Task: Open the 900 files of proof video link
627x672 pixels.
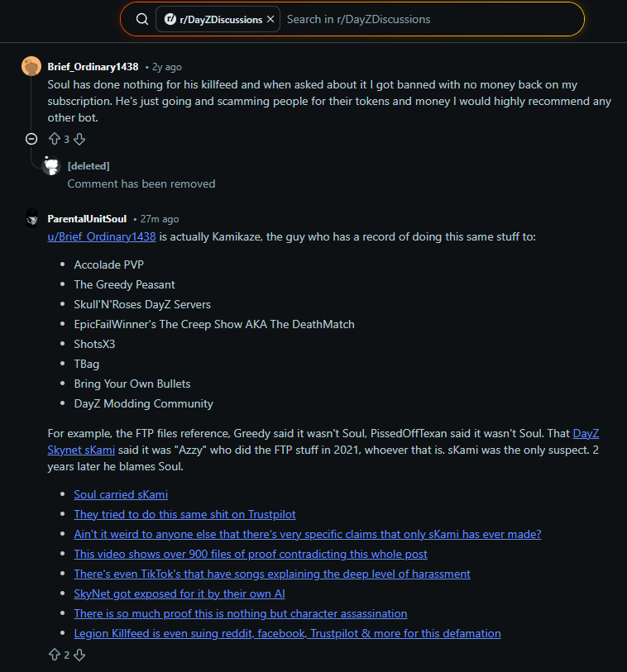Action: [x=251, y=554]
